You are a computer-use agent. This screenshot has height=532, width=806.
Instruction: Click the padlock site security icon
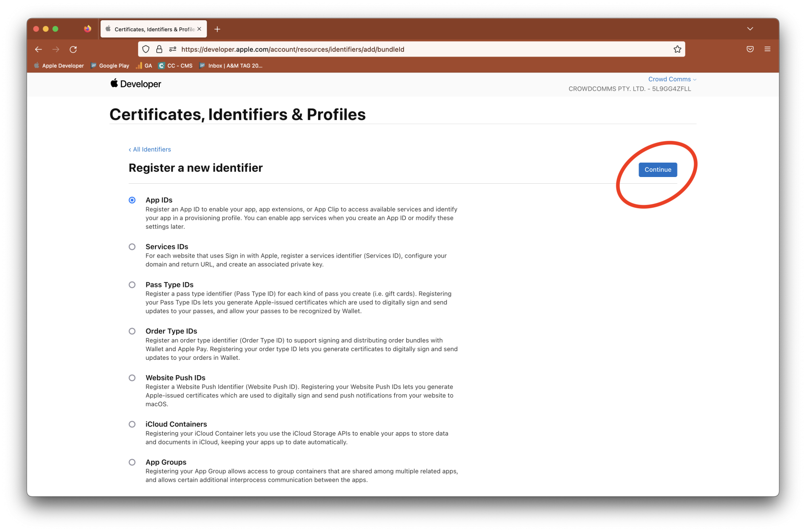[x=159, y=49]
